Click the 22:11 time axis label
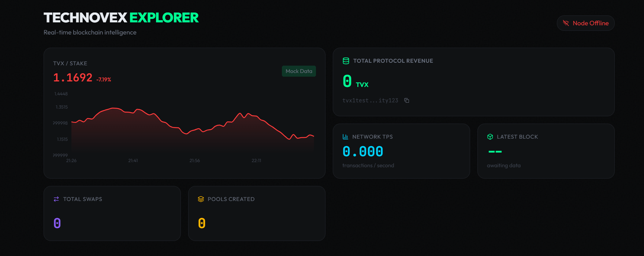 (256, 161)
